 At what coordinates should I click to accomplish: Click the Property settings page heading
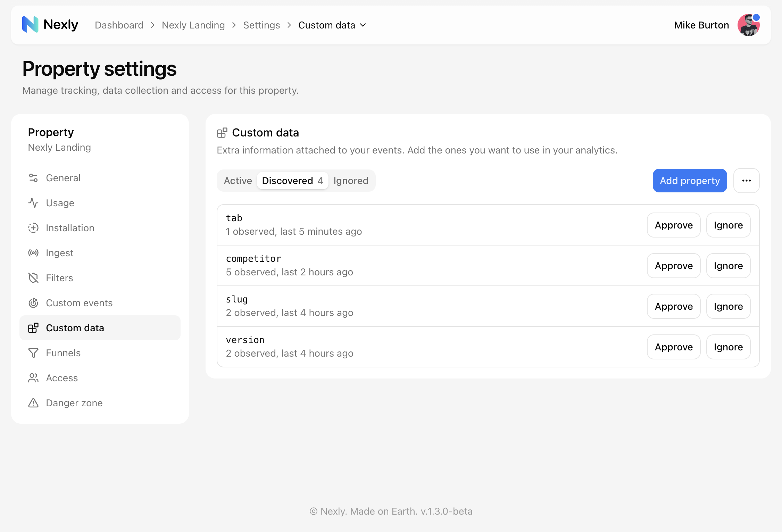tap(99, 68)
